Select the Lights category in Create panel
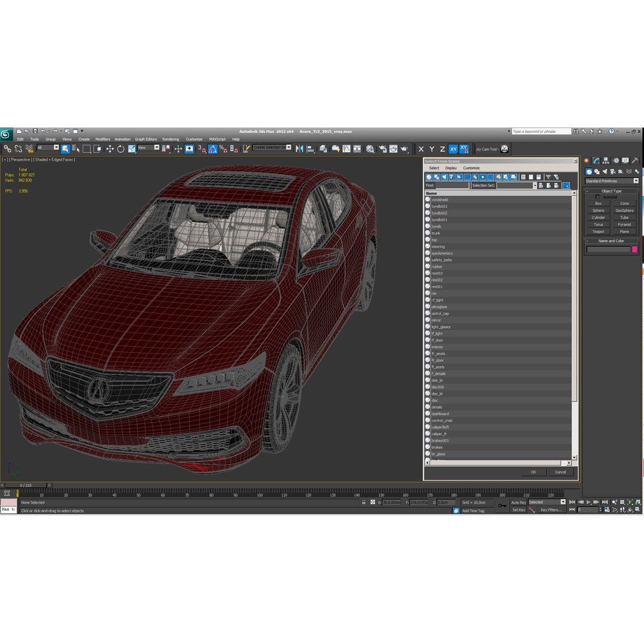Screen dimensions: 644x644 (605, 171)
